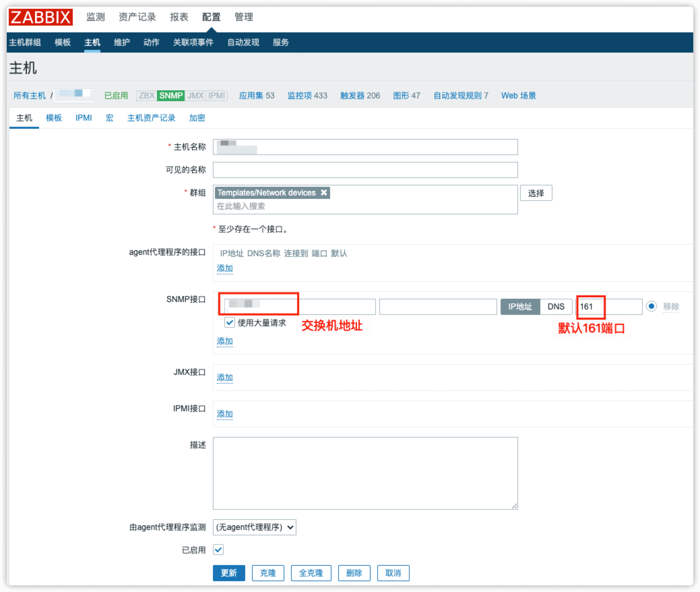This screenshot has width=700, height=592.
Task: Go to 维护 submenu
Action: [x=122, y=42]
